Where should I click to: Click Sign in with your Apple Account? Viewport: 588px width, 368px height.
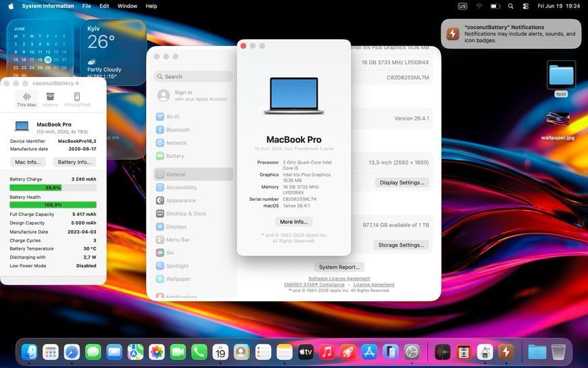(193, 95)
